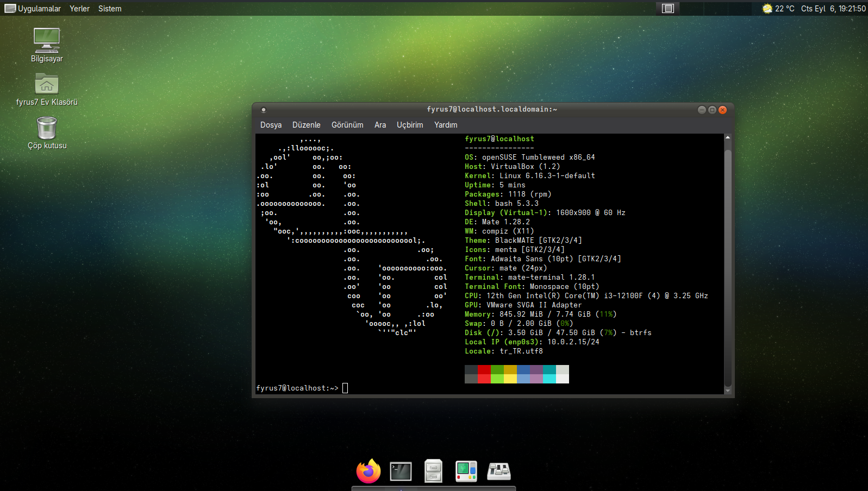Click the 'WM: compiz (X11)' line
This screenshot has width=868, height=491.
coord(499,231)
